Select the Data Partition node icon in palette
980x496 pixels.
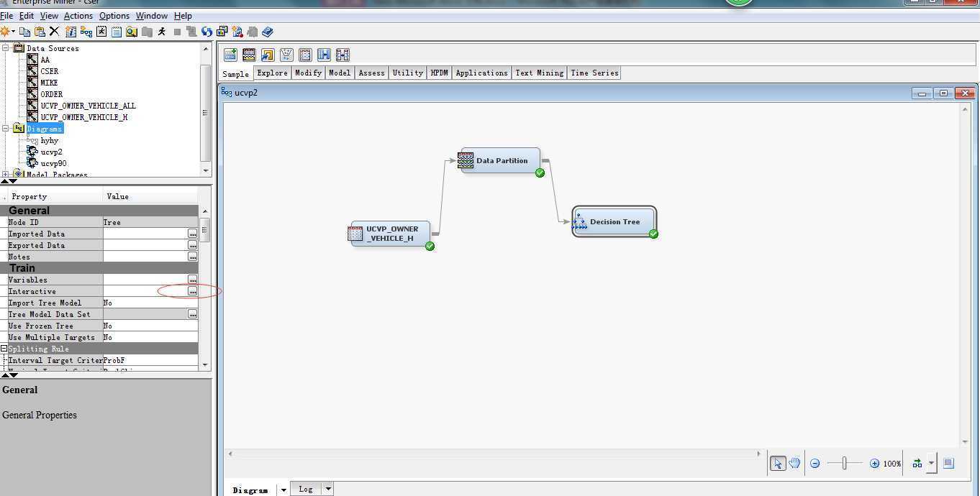tap(249, 55)
